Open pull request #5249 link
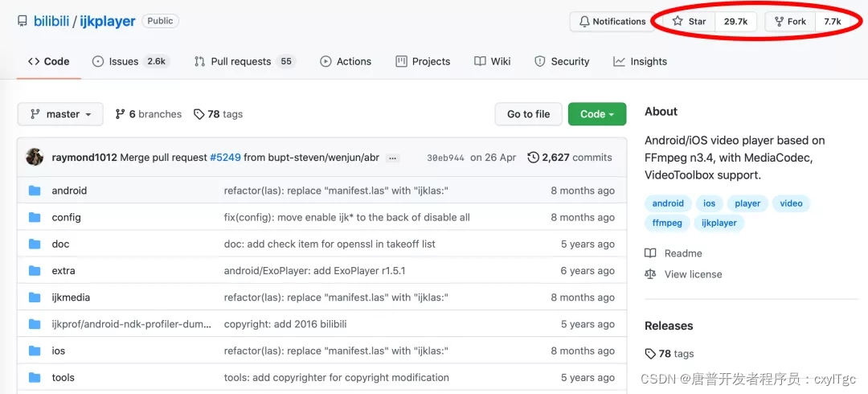868x394 pixels. (x=225, y=158)
